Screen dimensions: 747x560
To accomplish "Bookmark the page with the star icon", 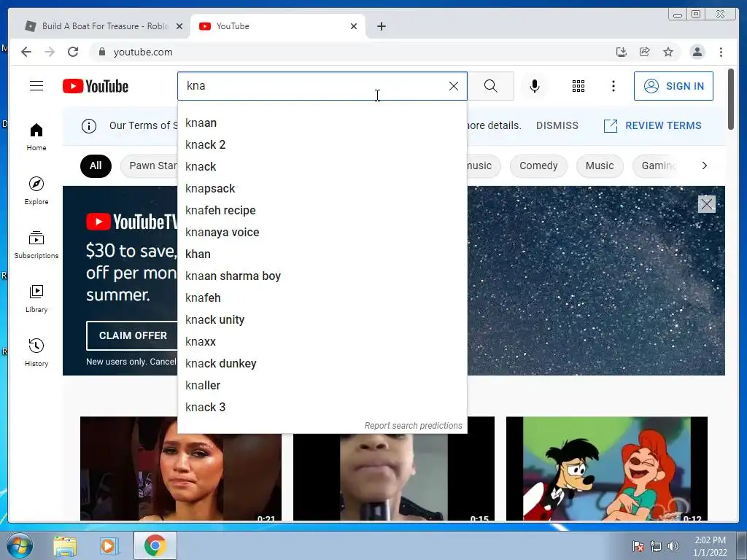I will 668,52.
